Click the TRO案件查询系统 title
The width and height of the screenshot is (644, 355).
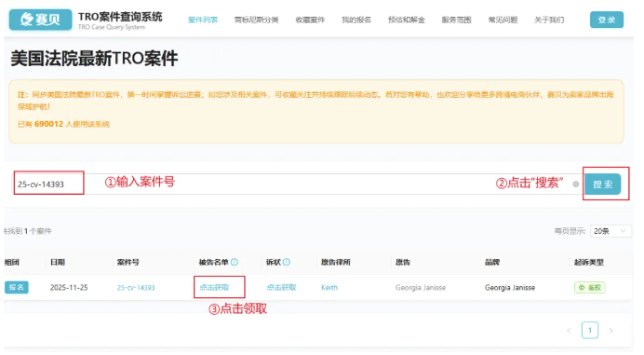coord(120,17)
